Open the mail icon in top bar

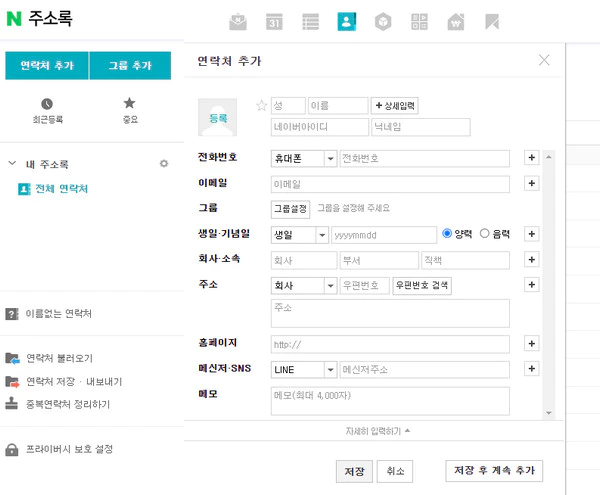pos(237,21)
